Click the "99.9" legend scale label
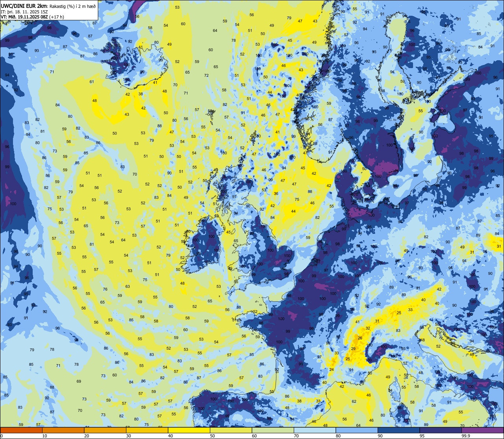Viewport: 504px width, 439px height. [466, 436]
